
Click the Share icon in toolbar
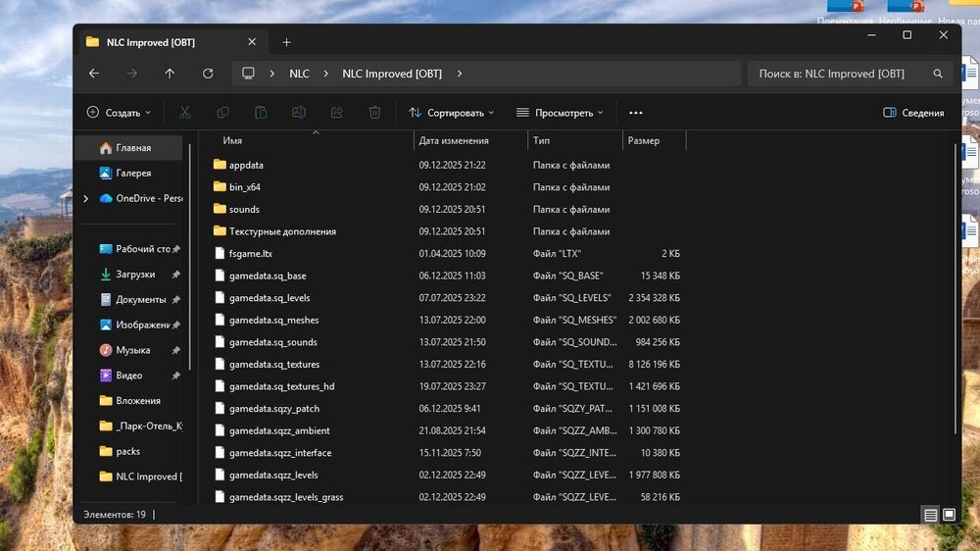336,113
